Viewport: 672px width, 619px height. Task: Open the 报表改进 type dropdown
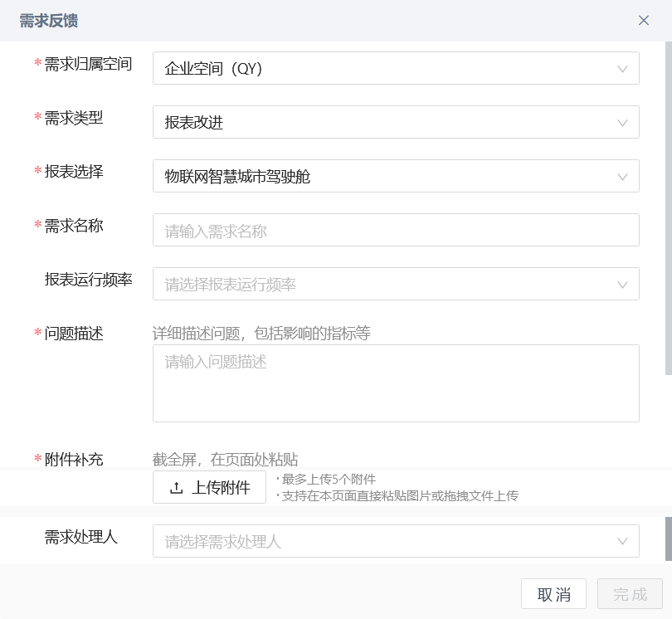coord(382,123)
